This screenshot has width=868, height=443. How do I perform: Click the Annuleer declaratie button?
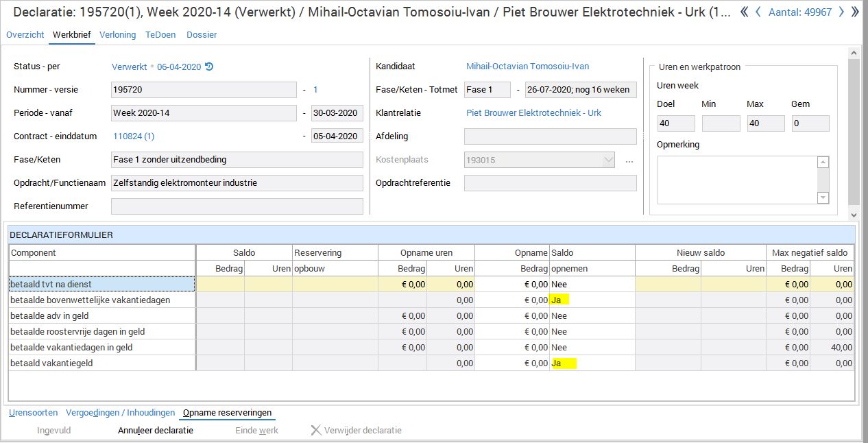(x=156, y=431)
